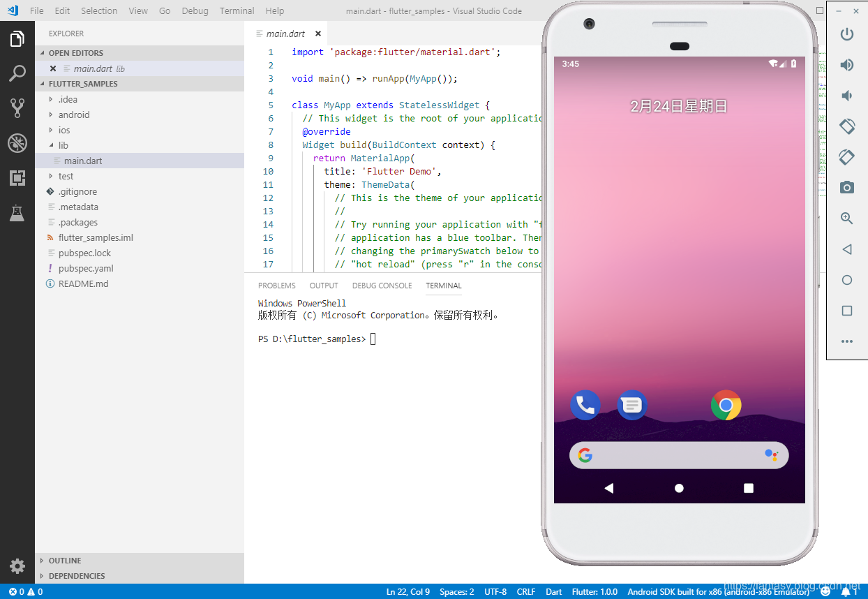Open the Explorer view in activity bar
This screenshot has width=868, height=599.
coord(17,39)
